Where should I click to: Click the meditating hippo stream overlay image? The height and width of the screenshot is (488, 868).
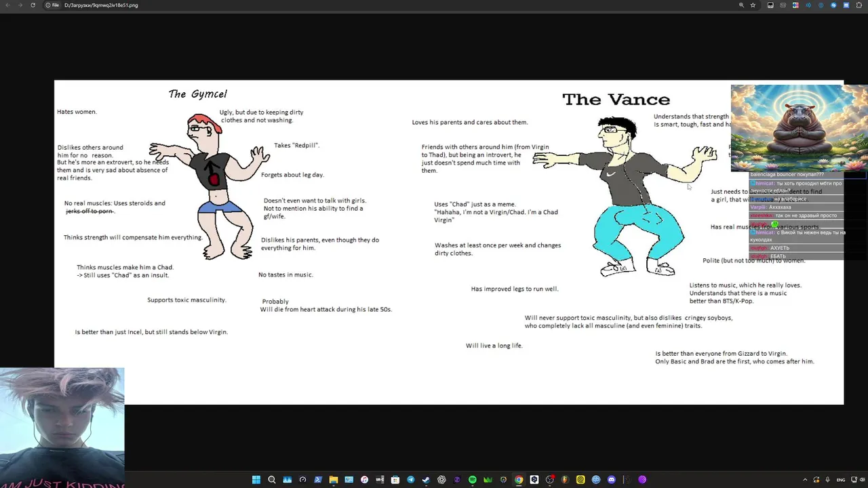(799, 128)
